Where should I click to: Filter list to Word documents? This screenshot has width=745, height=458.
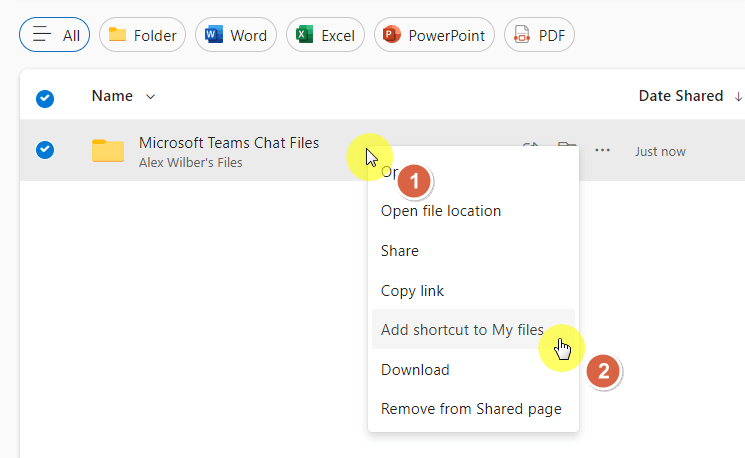236,35
